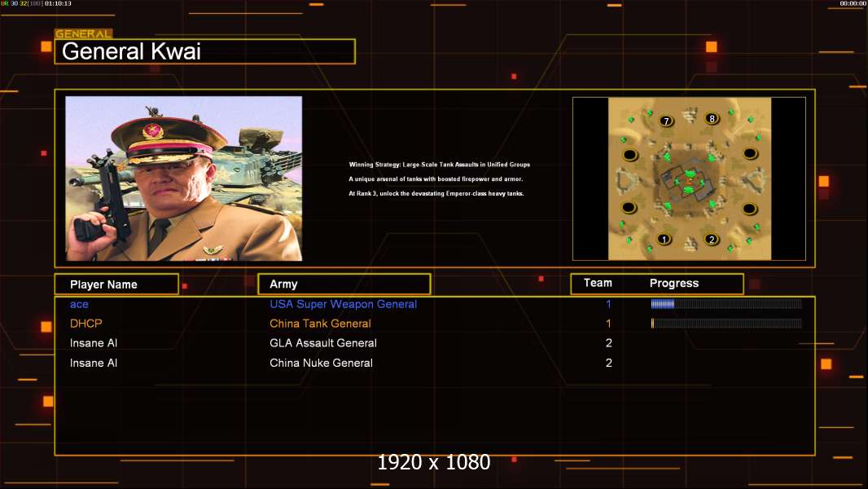Viewport: 868px width, 489px height.
Task: Click start position 7 on the minimap
Action: coord(667,121)
